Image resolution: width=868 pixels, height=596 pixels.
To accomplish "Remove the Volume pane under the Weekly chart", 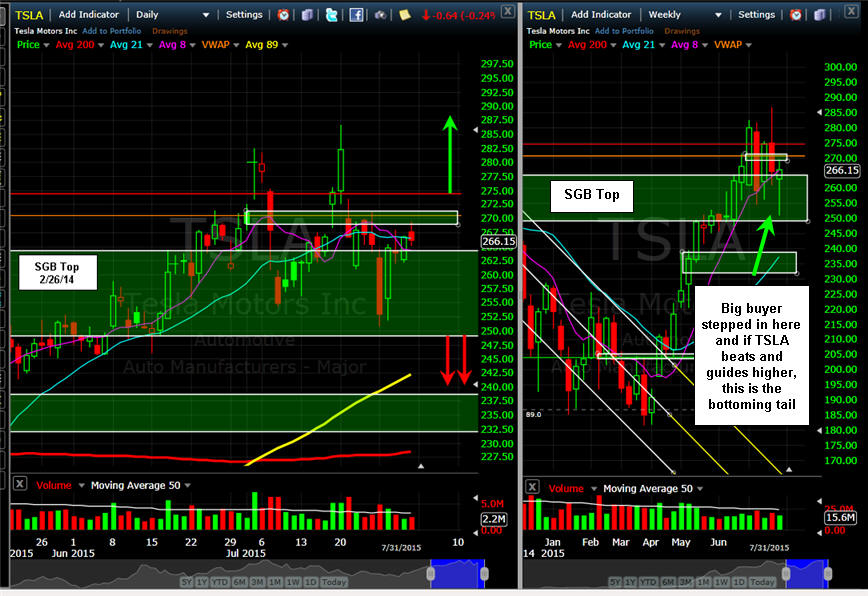I will pyautogui.click(x=532, y=487).
